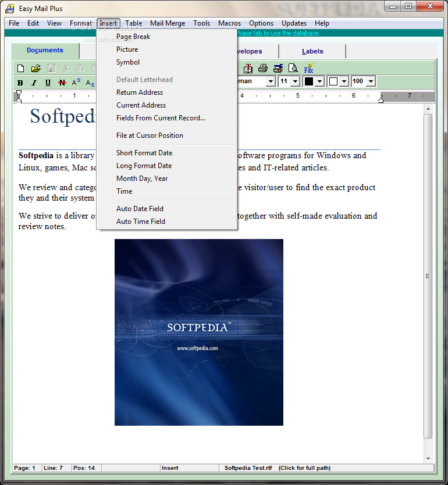Open print preview with the magnifier page icon
448x485 pixels.
click(x=293, y=68)
